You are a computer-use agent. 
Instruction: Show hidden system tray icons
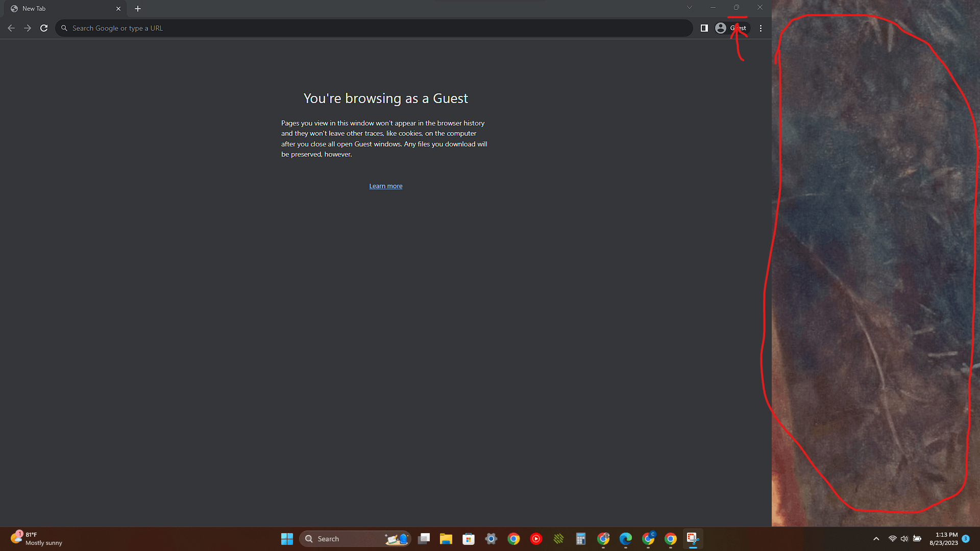[876, 539]
